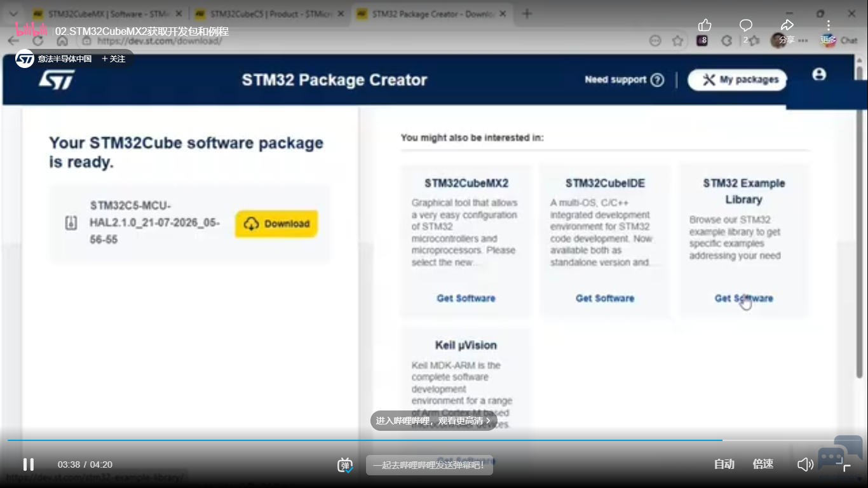
Task: Click the video title text
Action: (x=142, y=31)
